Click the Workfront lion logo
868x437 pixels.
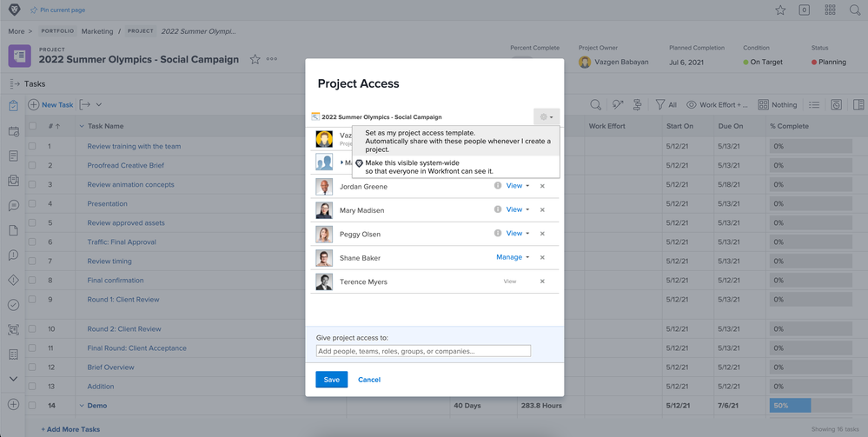tap(13, 10)
